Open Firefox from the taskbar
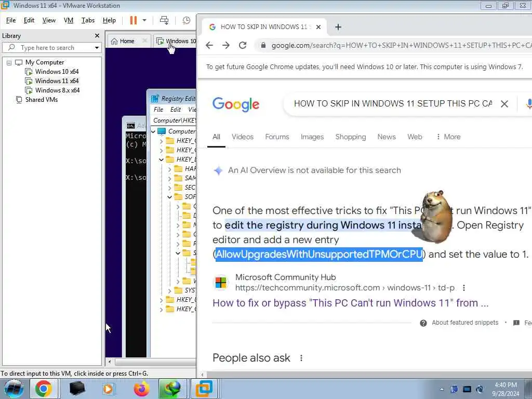532x399 pixels. [x=141, y=389]
